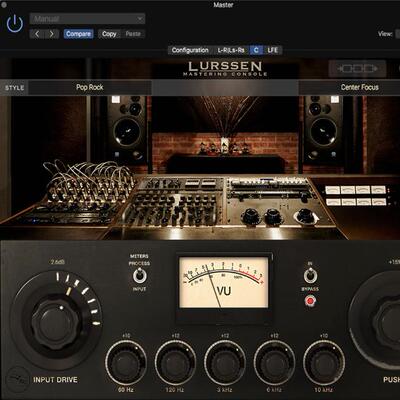Select the Configuration tab
The width and height of the screenshot is (400, 400).
(190, 50)
